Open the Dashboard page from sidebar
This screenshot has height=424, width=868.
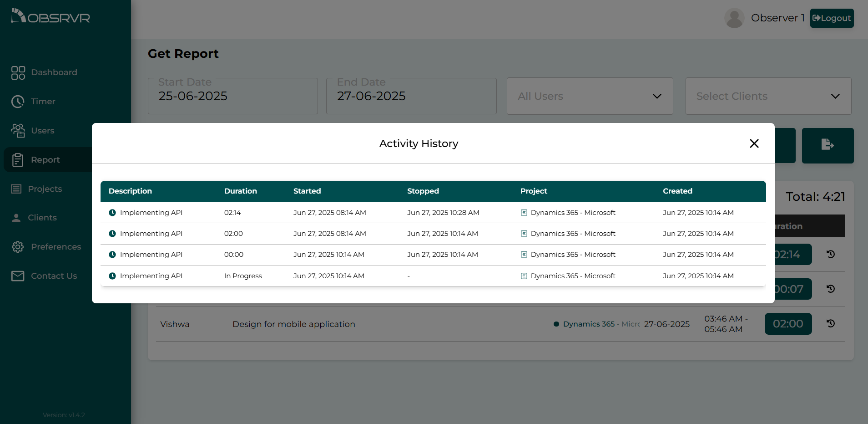pyautogui.click(x=54, y=72)
